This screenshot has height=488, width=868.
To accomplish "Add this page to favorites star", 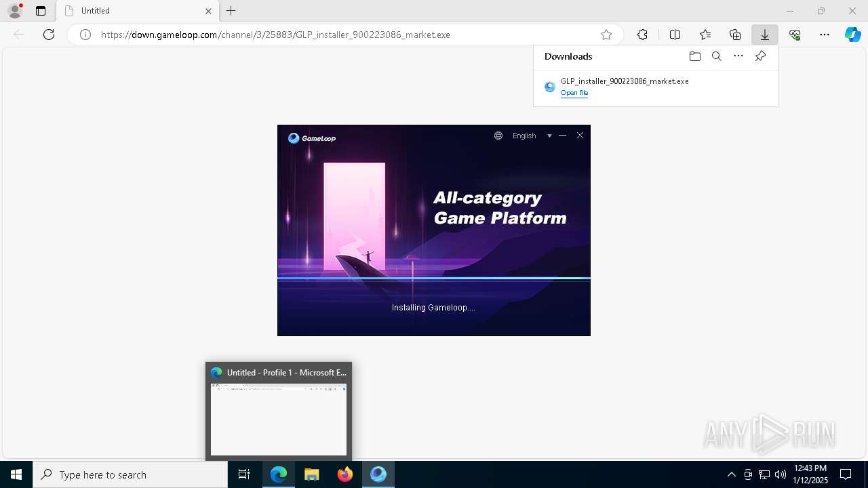I will (x=606, y=35).
